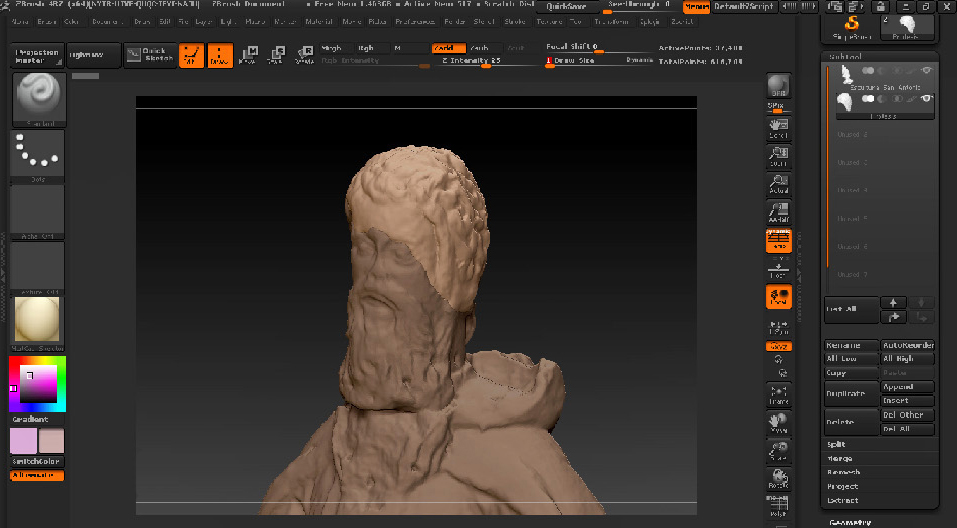Toggle Zadd sculpting mode
Screen dimensions: 957x528
(449, 48)
